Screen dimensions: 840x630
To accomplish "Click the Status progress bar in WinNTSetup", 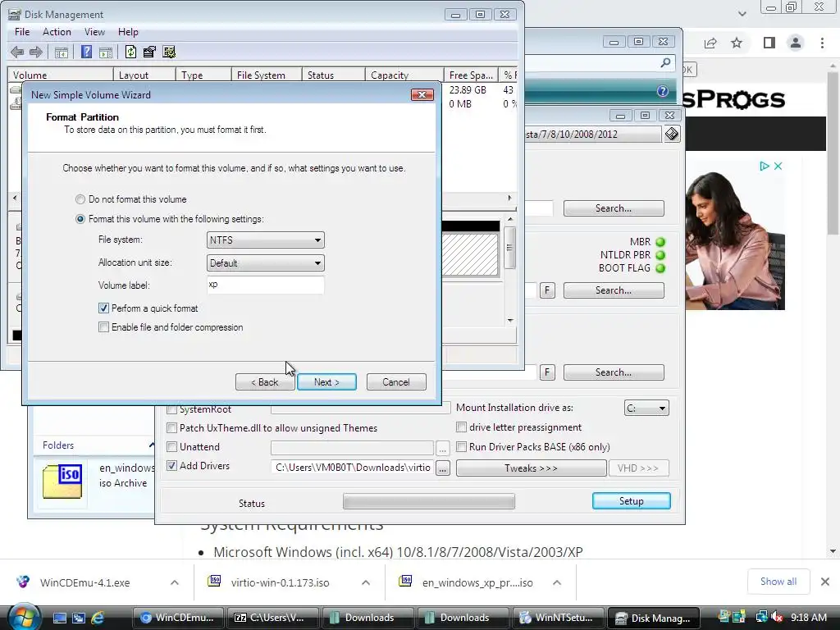I will (x=428, y=501).
